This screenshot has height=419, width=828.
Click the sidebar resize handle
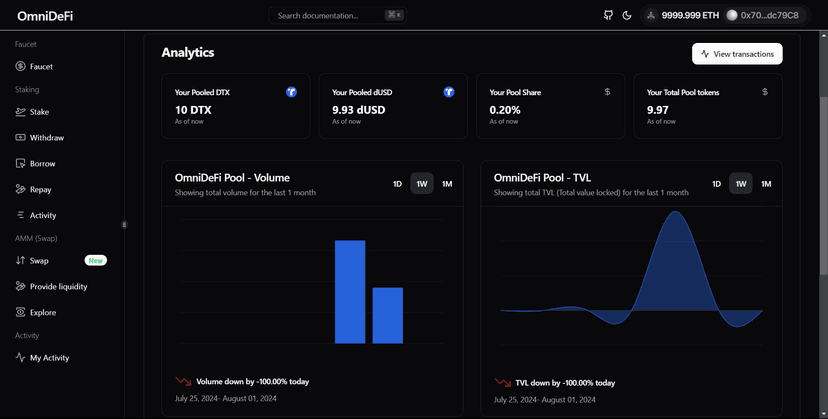tap(125, 225)
